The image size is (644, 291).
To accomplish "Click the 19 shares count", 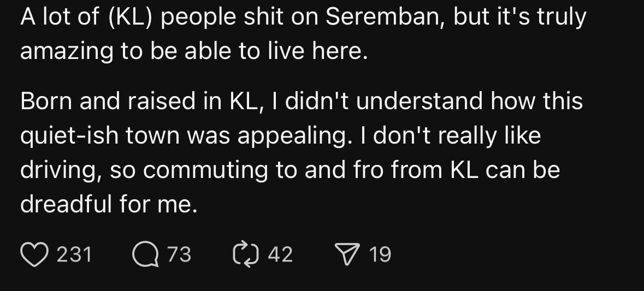I will pos(380,255).
